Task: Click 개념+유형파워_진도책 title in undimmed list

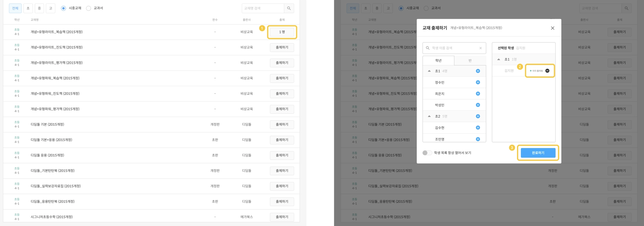Action: click(x=55, y=94)
